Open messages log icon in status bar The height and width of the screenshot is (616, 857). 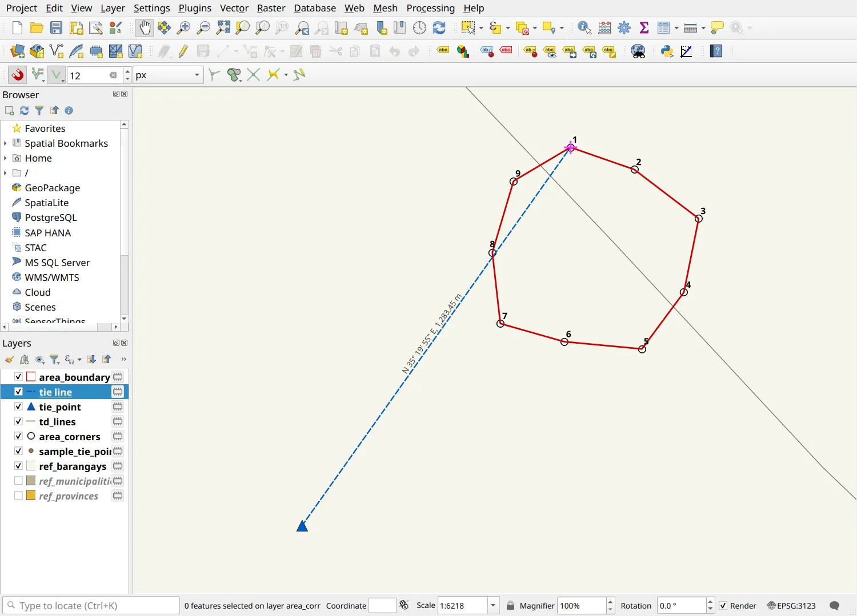[834, 606]
